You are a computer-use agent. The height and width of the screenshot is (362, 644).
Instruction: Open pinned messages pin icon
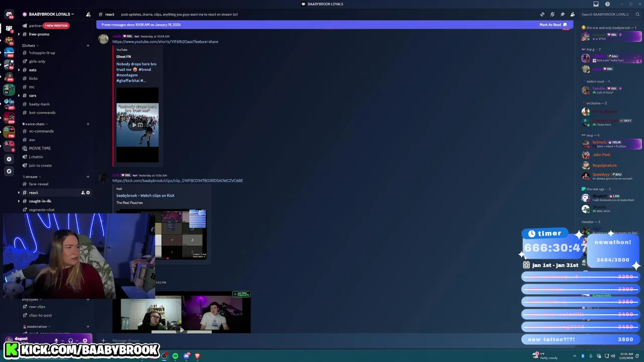(562, 14)
